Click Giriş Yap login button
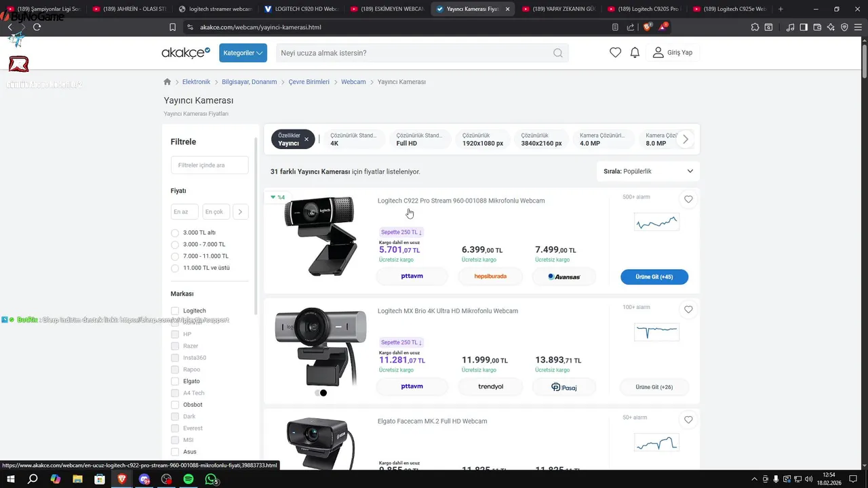The image size is (868, 488). tap(672, 53)
